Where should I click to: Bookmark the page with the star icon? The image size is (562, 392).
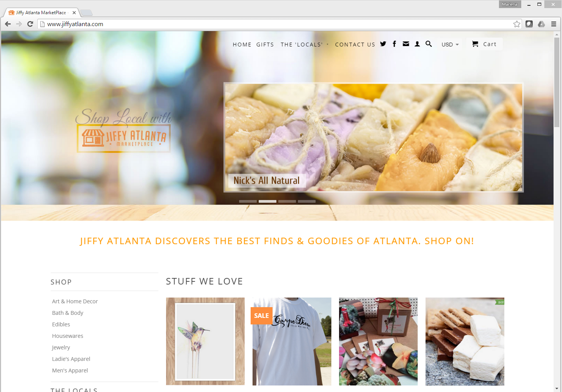[x=517, y=24]
